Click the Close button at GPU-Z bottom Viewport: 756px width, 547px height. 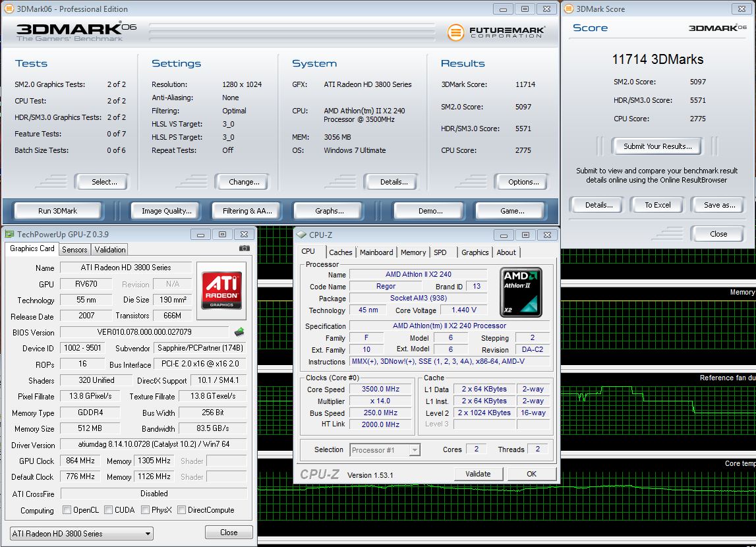point(229,533)
